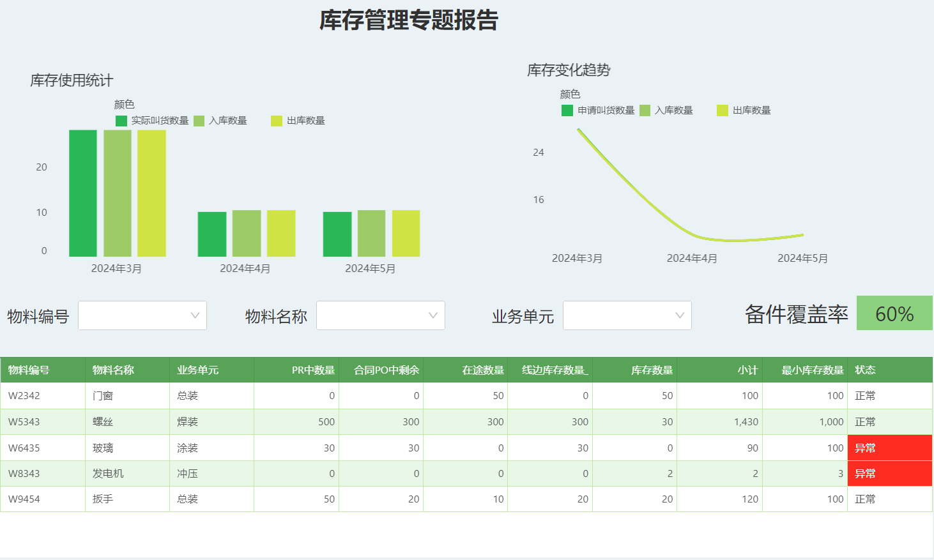Click the 1,430 subtotal cell
Viewport: 934px width, 560px height.
[x=719, y=422]
